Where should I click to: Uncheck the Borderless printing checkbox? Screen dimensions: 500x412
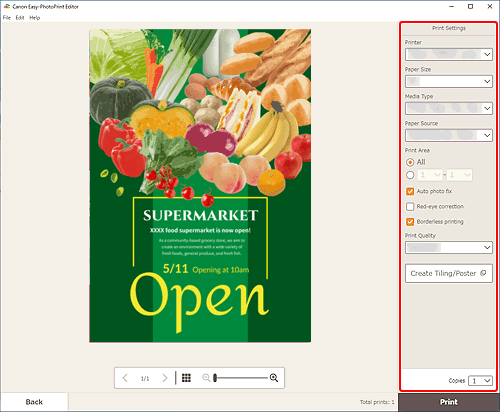410,222
